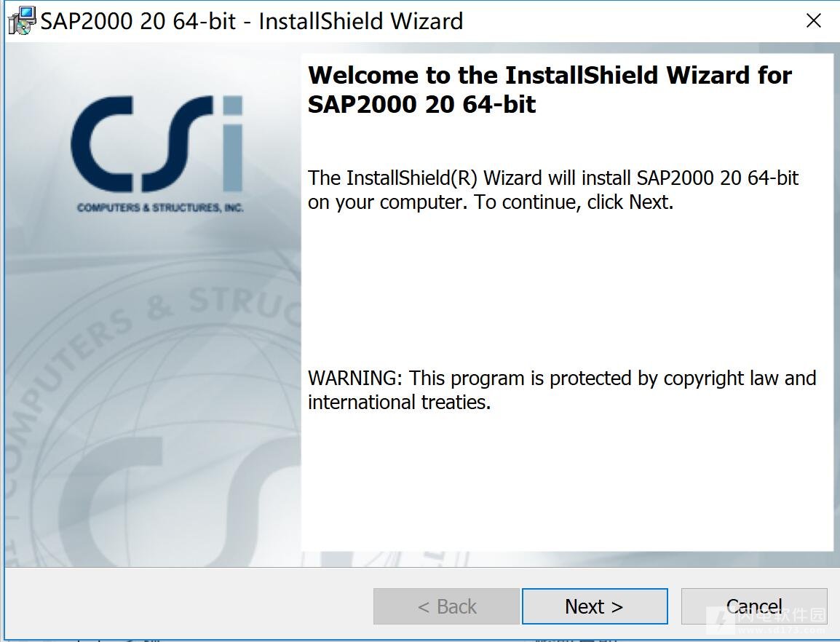Click the WARNING copyright law notice text
Screen dimensions: 840x642
(x=562, y=389)
